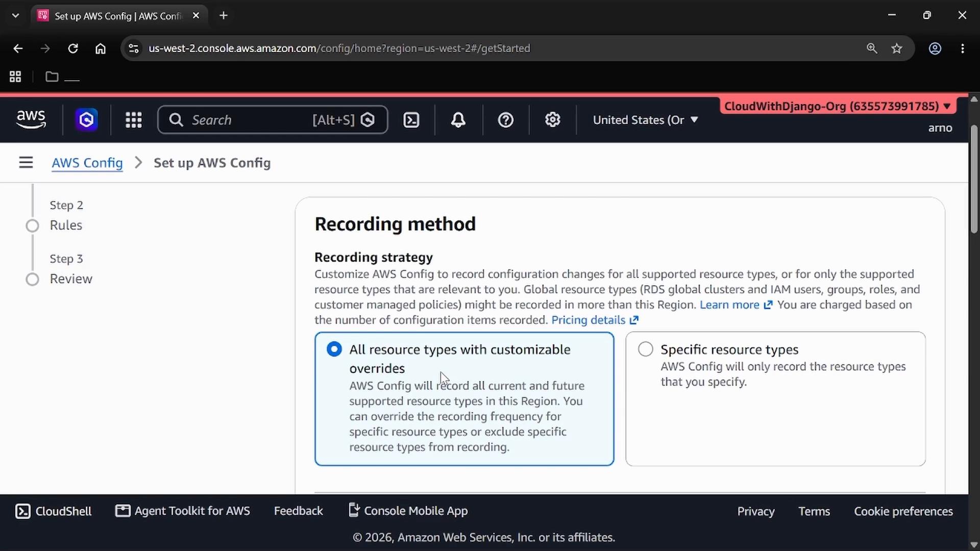Click the Feedback footer link
Image resolution: width=980 pixels, height=551 pixels.
pyautogui.click(x=299, y=511)
